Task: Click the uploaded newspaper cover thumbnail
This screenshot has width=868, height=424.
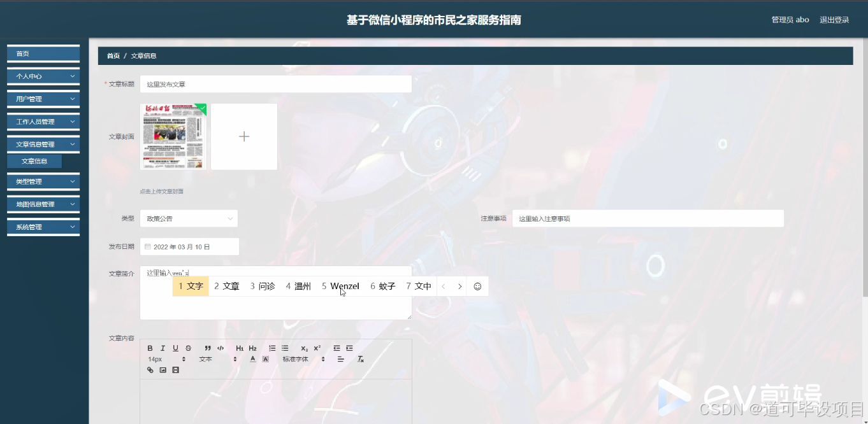Action: tap(173, 137)
